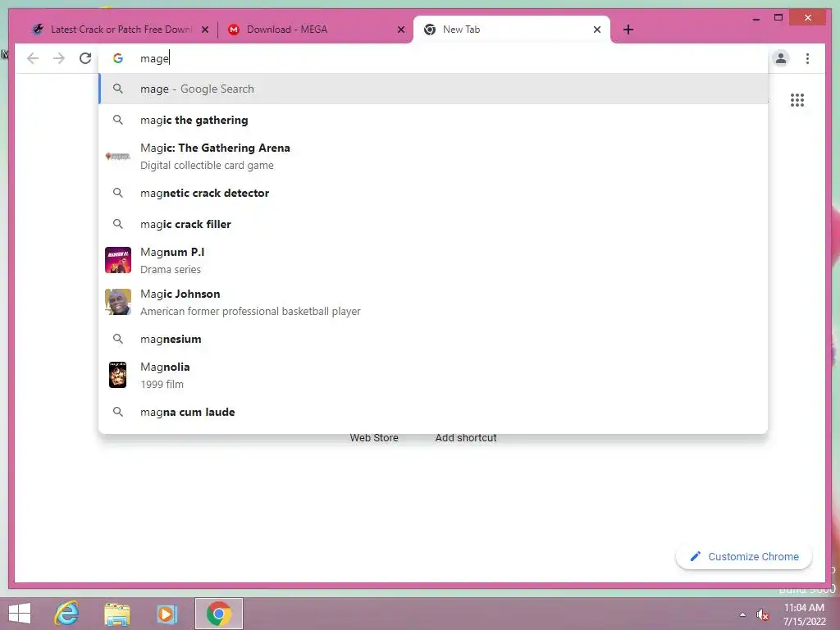Click Magnum P.I thumbnail image
The image size is (840, 630).
point(118,260)
